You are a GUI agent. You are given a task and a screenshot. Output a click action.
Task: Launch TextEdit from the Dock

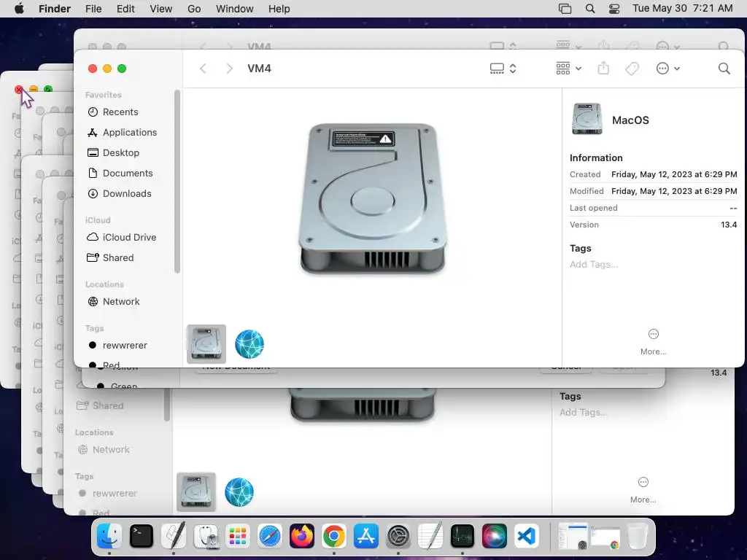tap(430, 536)
